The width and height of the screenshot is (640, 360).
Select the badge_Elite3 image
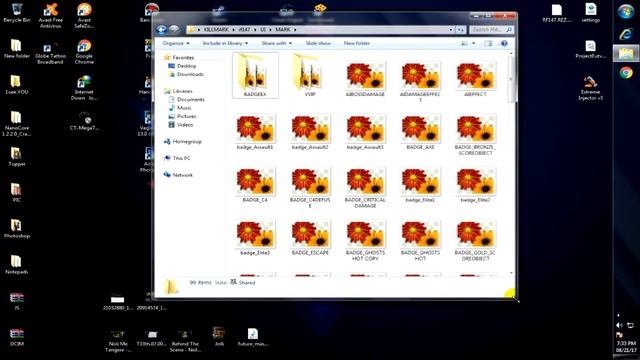point(255,238)
